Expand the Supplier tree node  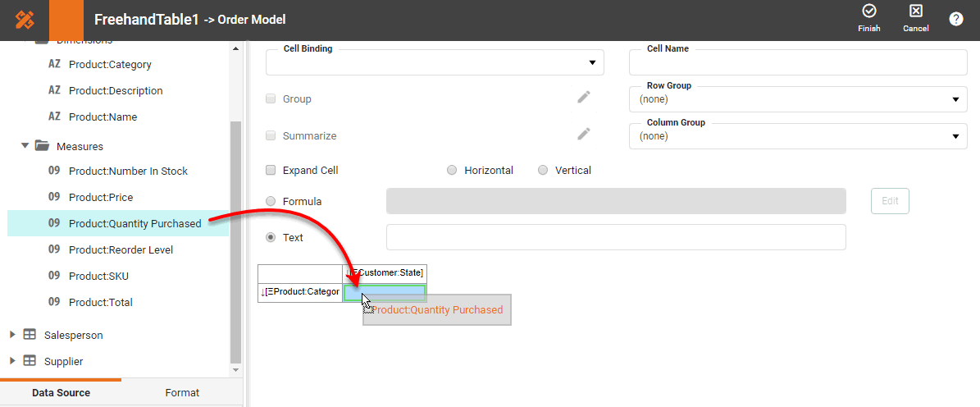tap(12, 361)
